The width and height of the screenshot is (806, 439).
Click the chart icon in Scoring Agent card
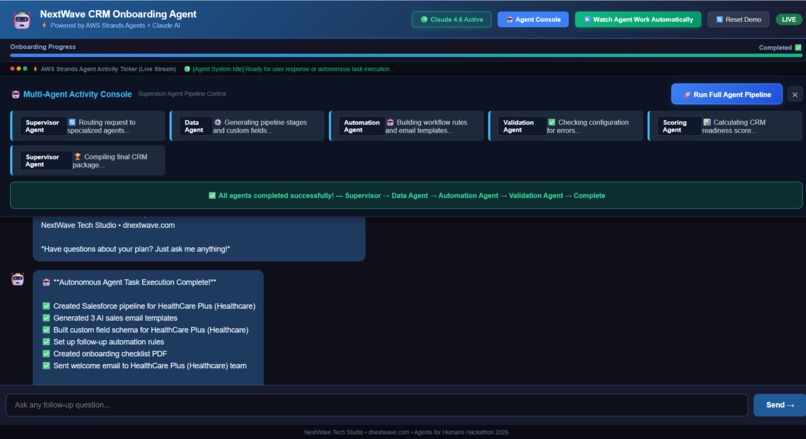pos(707,122)
